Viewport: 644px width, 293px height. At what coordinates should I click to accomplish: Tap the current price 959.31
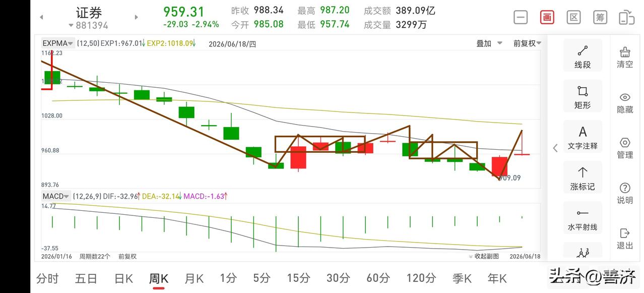pyautogui.click(x=184, y=12)
